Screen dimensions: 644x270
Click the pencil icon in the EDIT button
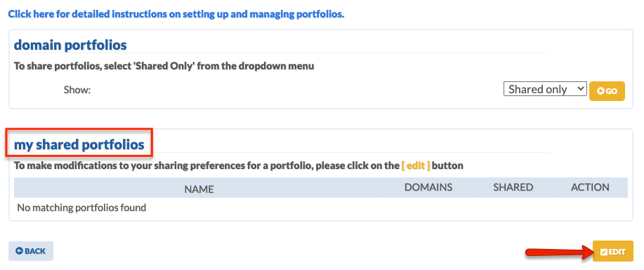point(603,252)
